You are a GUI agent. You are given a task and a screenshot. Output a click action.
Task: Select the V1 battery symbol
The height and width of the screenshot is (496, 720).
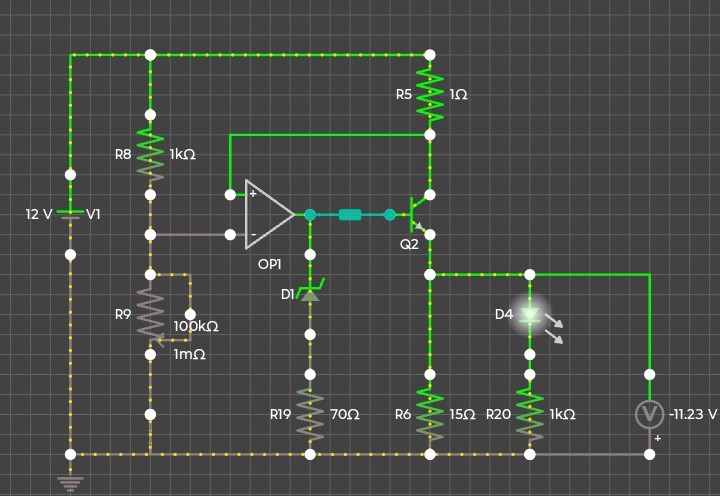70,214
